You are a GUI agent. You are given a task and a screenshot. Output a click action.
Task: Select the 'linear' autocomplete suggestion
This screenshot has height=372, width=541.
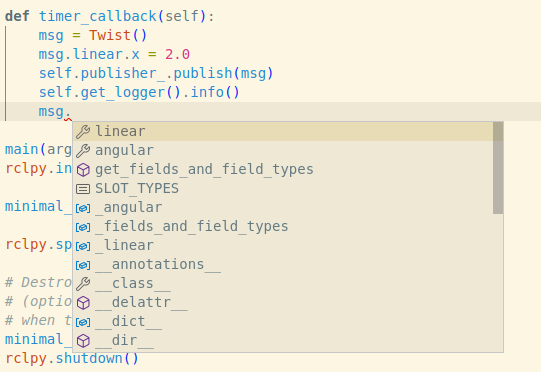click(x=283, y=131)
